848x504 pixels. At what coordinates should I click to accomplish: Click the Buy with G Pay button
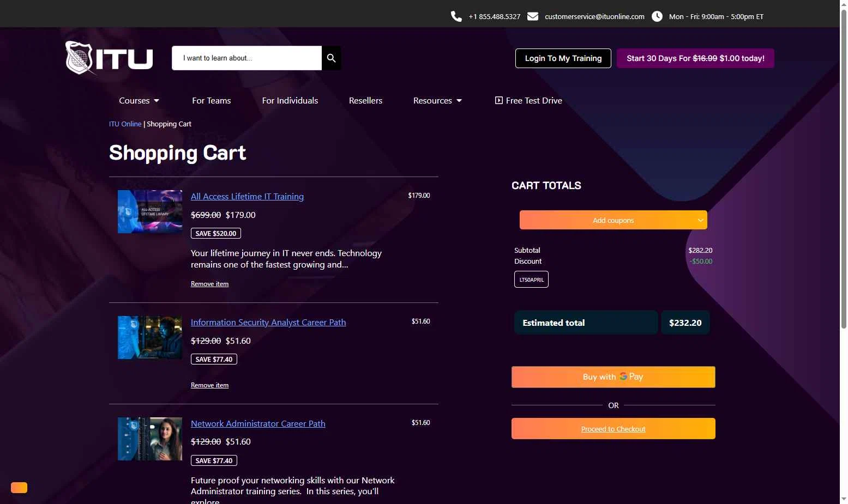613,377
